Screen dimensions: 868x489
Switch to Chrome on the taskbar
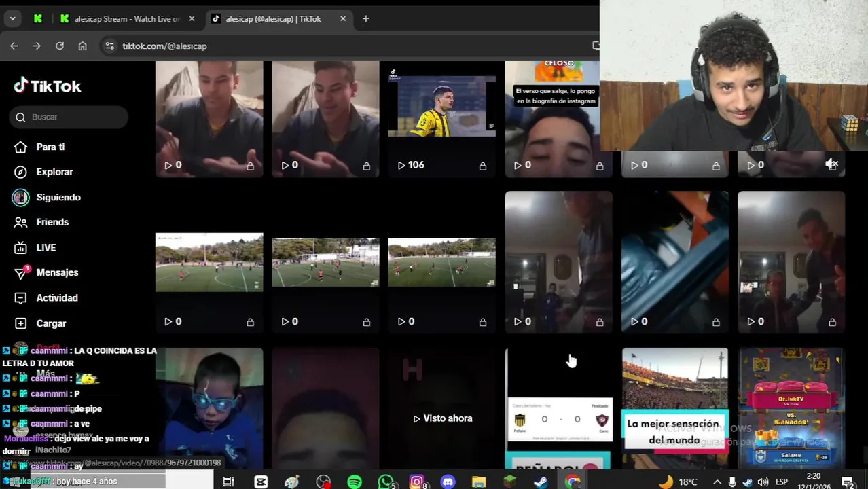tap(573, 482)
